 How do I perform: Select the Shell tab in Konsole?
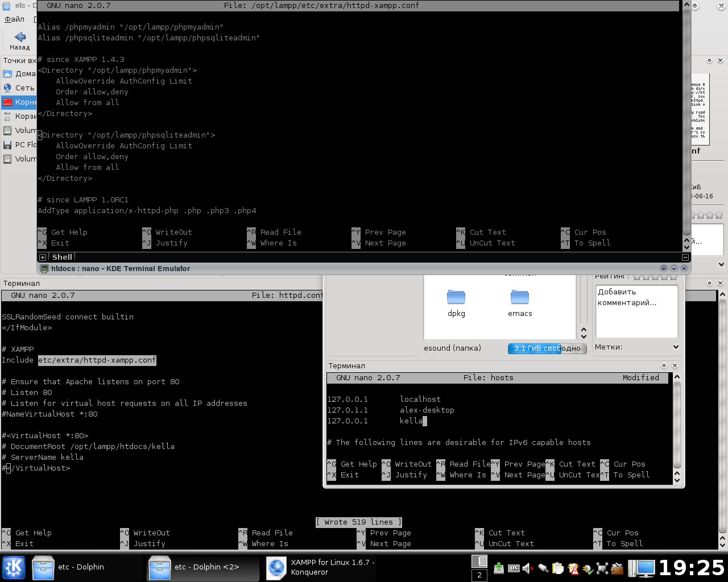(x=62, y=257)
